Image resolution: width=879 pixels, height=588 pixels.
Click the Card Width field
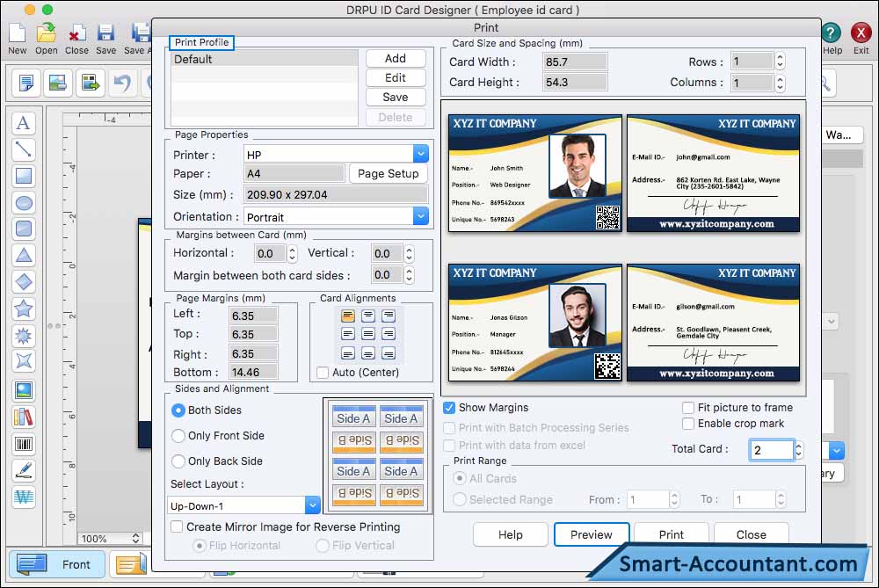575,62
